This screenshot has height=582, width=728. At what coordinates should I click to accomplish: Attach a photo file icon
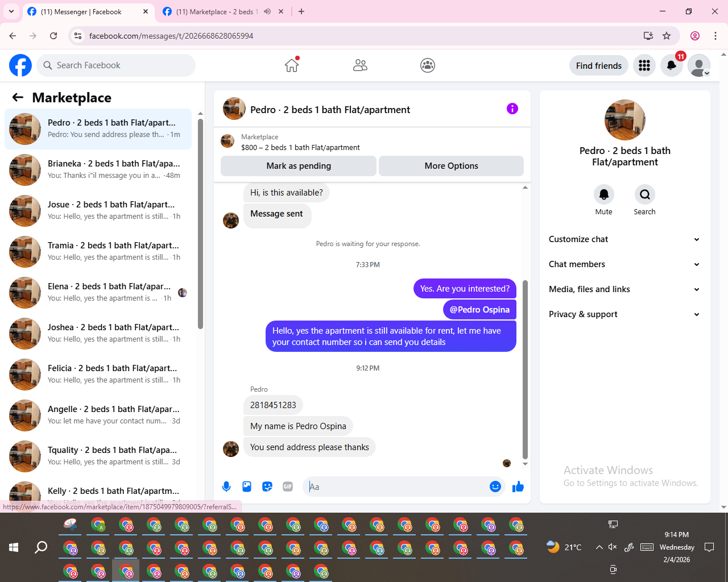pyautogui.click(x=247, y=487)
